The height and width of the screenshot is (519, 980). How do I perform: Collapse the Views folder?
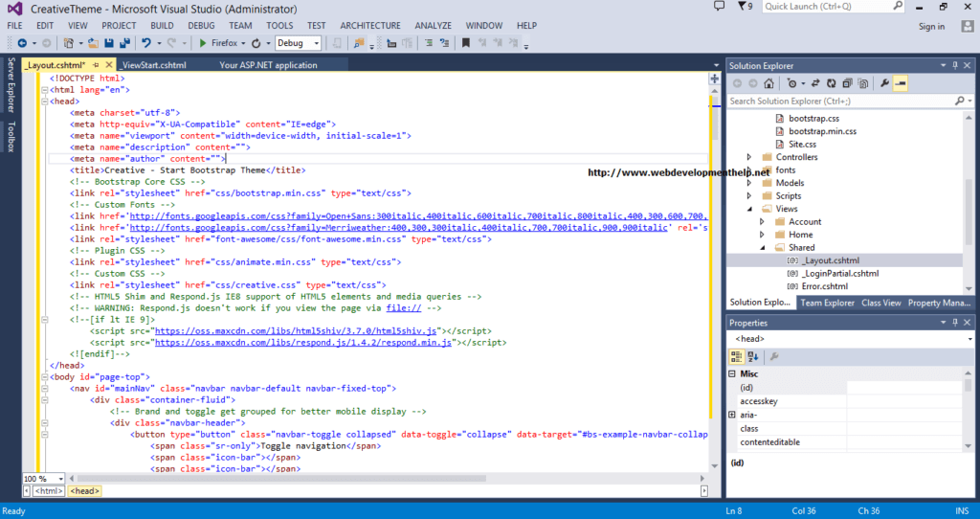coord(748,209)
